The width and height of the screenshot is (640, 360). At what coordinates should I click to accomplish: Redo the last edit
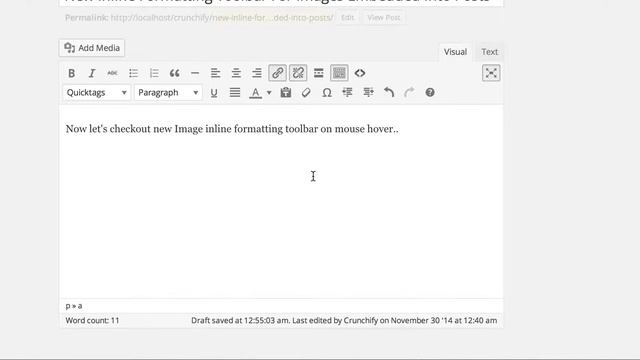click(409, 93)
